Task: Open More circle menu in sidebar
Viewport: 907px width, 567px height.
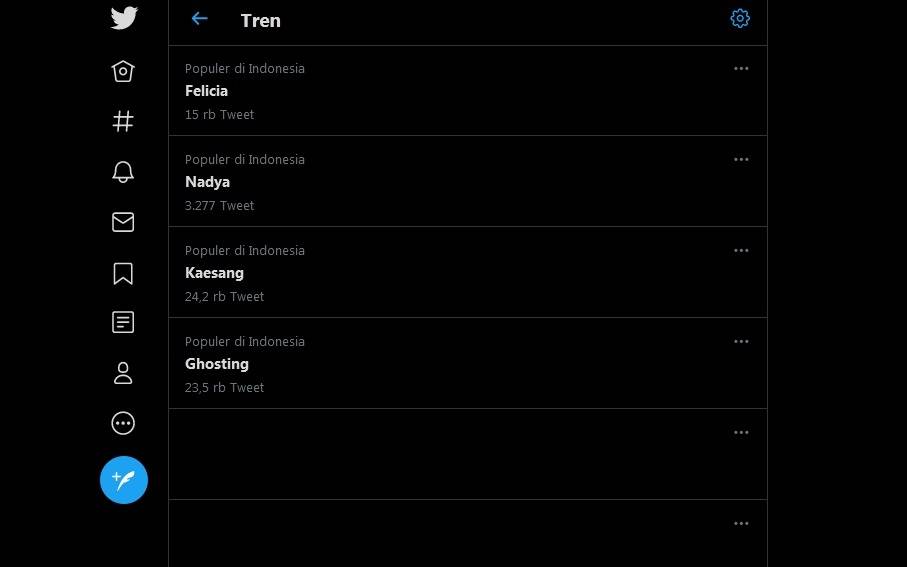Action: point(123,423)
